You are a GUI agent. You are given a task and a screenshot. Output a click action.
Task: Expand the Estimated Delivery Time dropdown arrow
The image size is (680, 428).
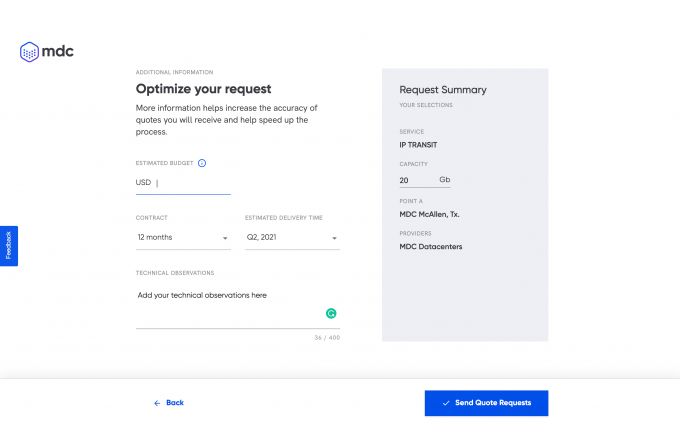(334, 238)
